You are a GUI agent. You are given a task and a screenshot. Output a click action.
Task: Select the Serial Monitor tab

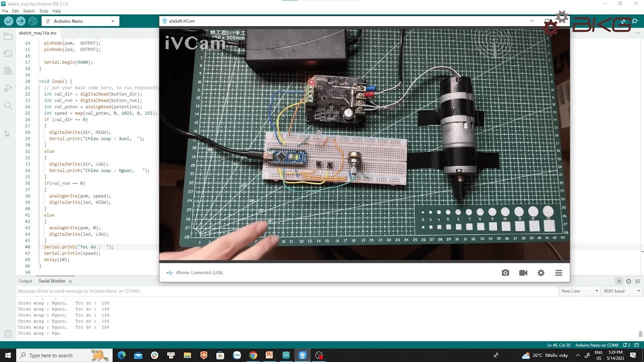(x=52, y=281)
